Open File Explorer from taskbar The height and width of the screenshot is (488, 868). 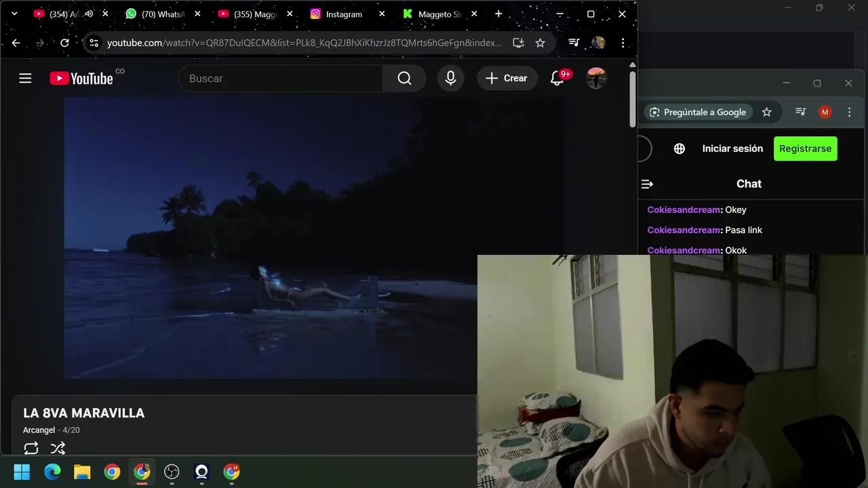(x=82, y=472)
